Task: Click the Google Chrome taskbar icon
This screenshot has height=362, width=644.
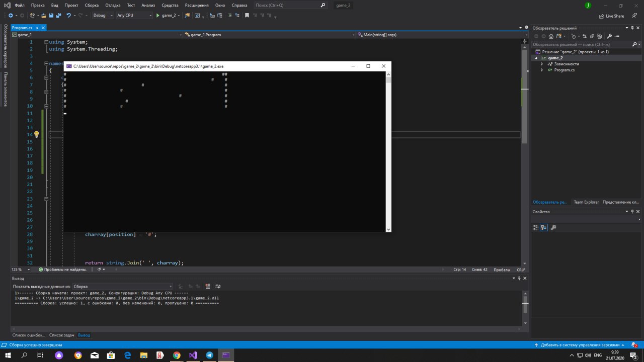Action: click(x=177, y=355)
